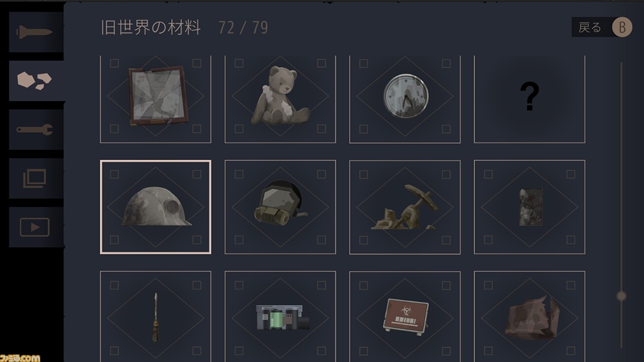644x362 pixels.
Task: Select the gas mask item
Action: (x=280, y=207)
